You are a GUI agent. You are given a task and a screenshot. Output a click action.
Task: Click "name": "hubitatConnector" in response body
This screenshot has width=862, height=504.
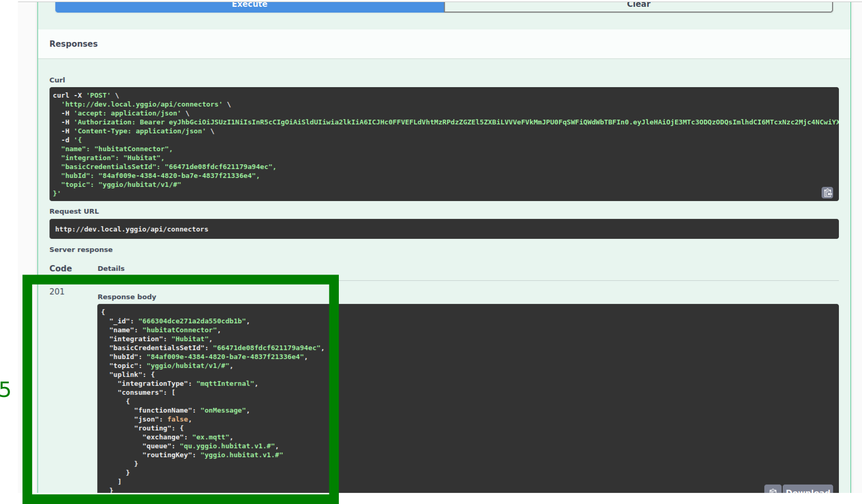[165, 330]
